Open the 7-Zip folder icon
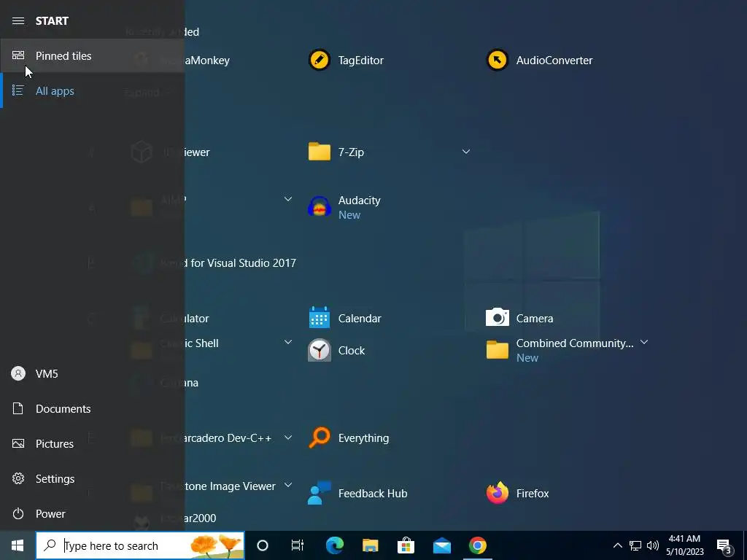 320,152
